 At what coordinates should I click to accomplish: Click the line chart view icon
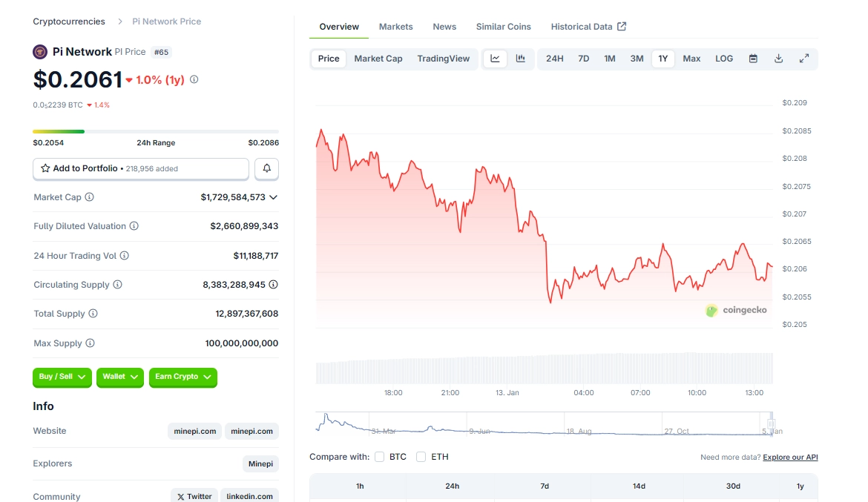tap(496, 59)
